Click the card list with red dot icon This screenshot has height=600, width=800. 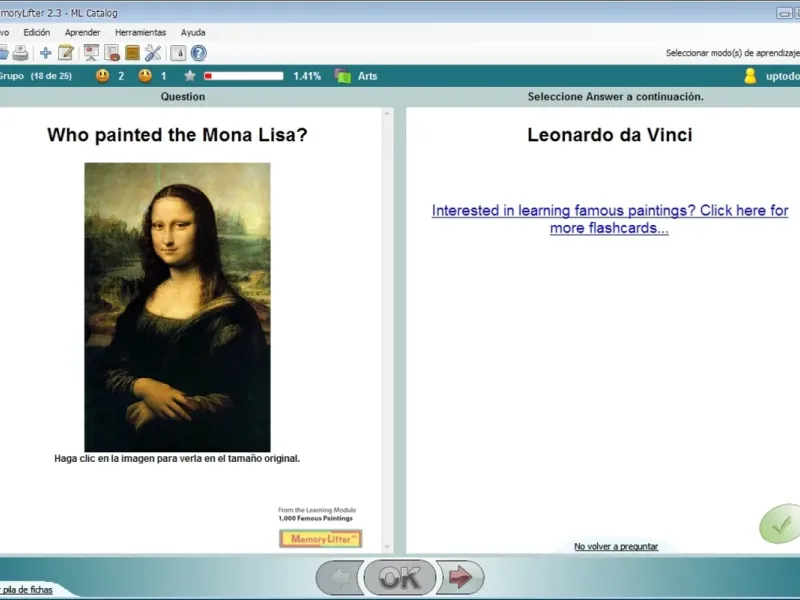point(112,53)
